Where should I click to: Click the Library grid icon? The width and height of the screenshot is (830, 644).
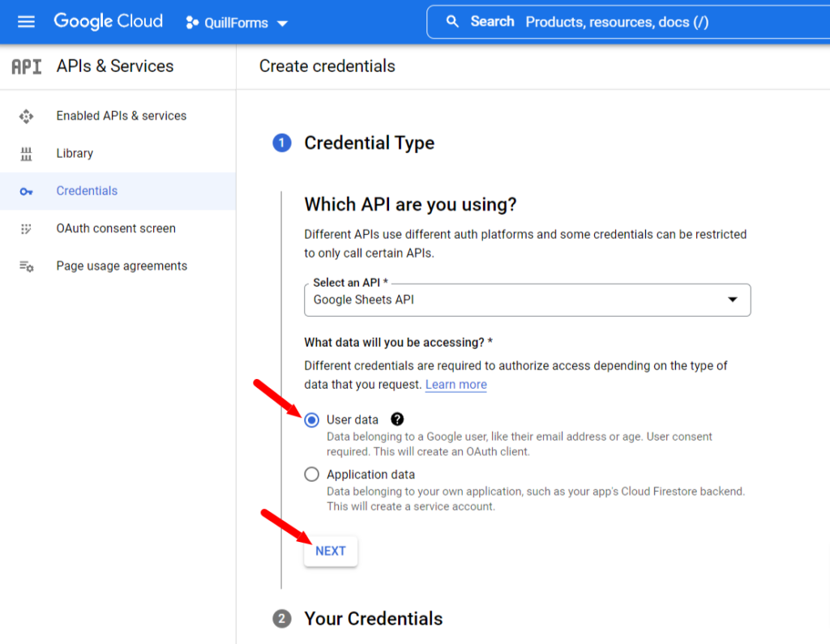(26, 153)
